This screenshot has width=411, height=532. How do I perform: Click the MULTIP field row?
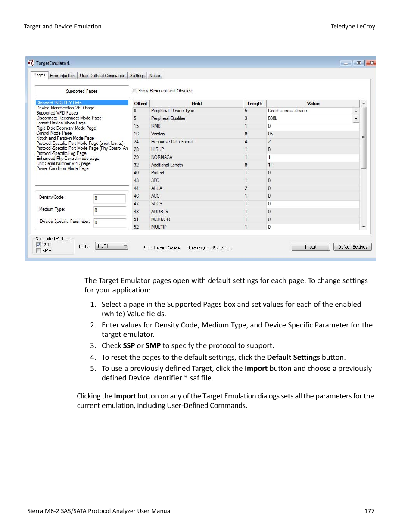coord(246,227)
